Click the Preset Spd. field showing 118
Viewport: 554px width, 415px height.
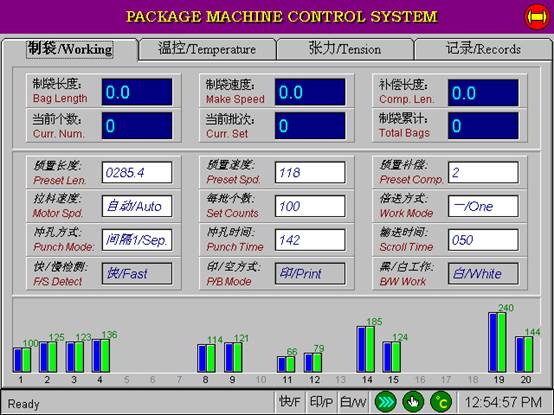click(x=310, y=172)
